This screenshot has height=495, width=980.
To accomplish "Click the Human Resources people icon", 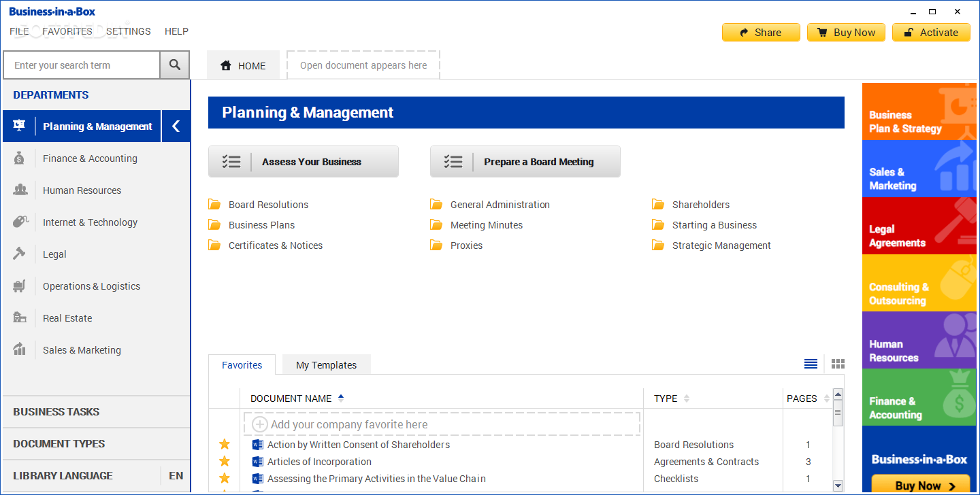I will coord(20,190).
